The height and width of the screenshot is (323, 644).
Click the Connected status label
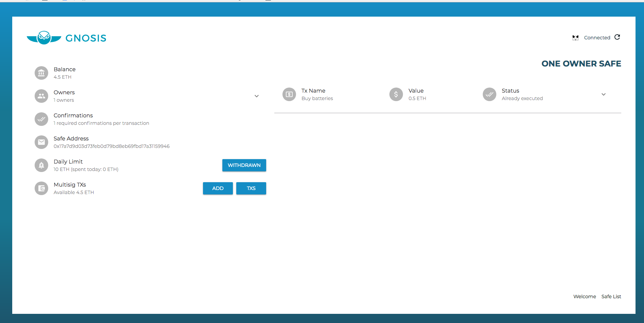coord(597,38)
